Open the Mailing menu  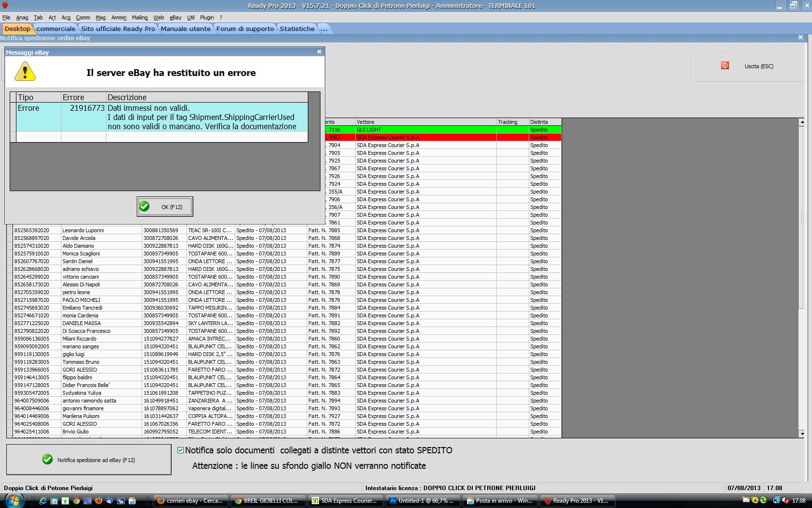pos(140,17)
